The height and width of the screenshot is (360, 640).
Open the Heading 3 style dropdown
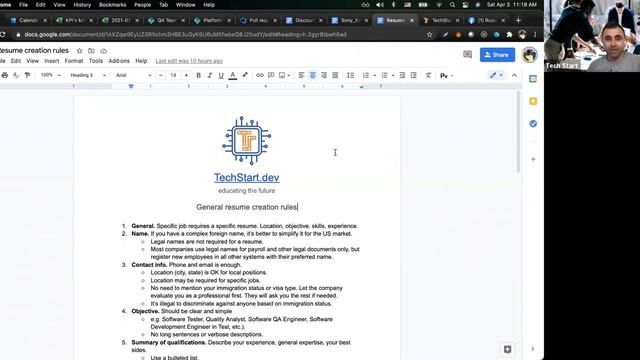pos(88,75)
